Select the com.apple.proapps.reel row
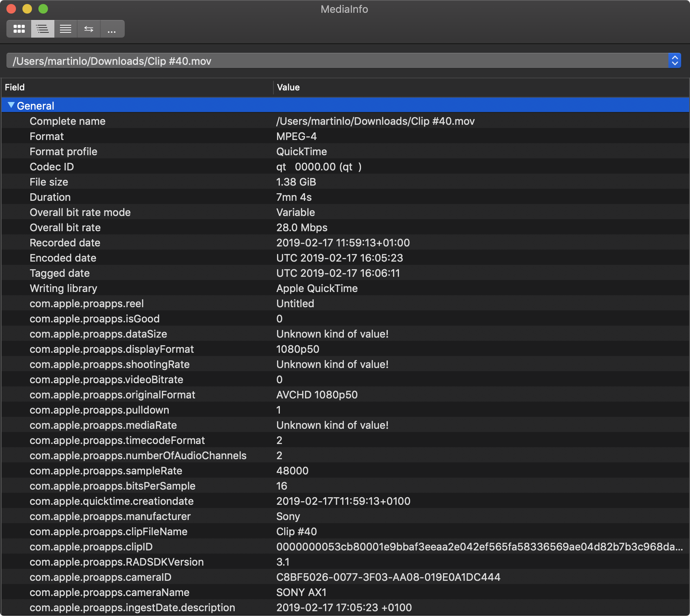Viewport: 690px width, 616px height. pos(345,304)
